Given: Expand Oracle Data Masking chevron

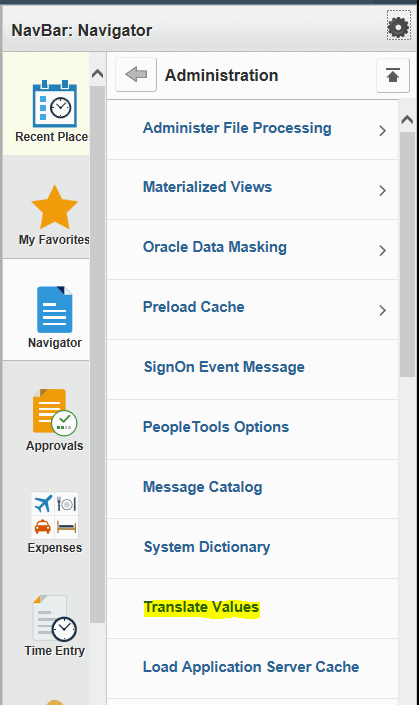Looking at the screenshot, I should coord(383,250).
